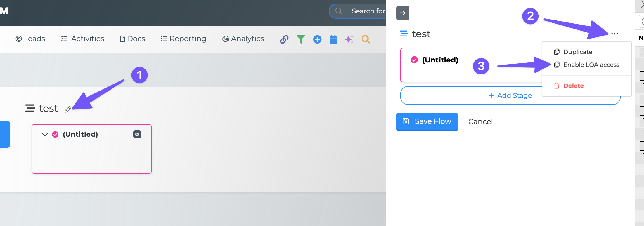This screenshot has height=226, width=644.
Task: Click the purple AI sparkle icon
Action: pos(349,39)
